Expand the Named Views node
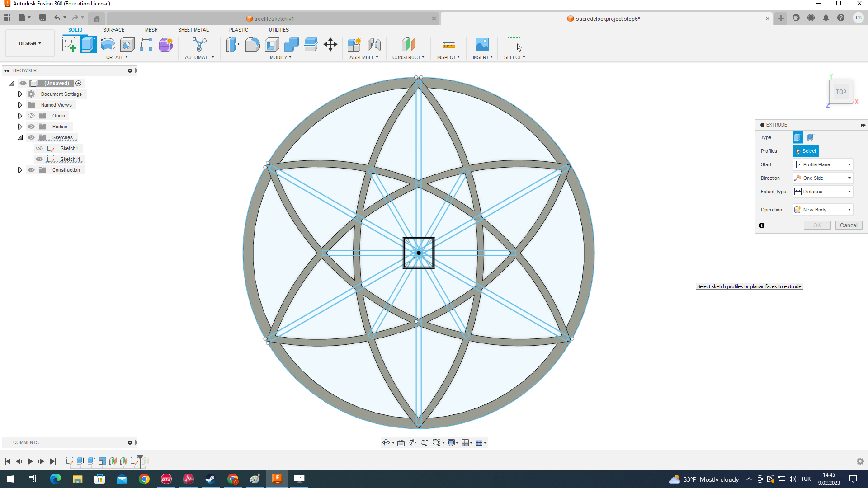The height and width of the screenshot is (488, 868). pyautogui.click(x=20, y=105)
